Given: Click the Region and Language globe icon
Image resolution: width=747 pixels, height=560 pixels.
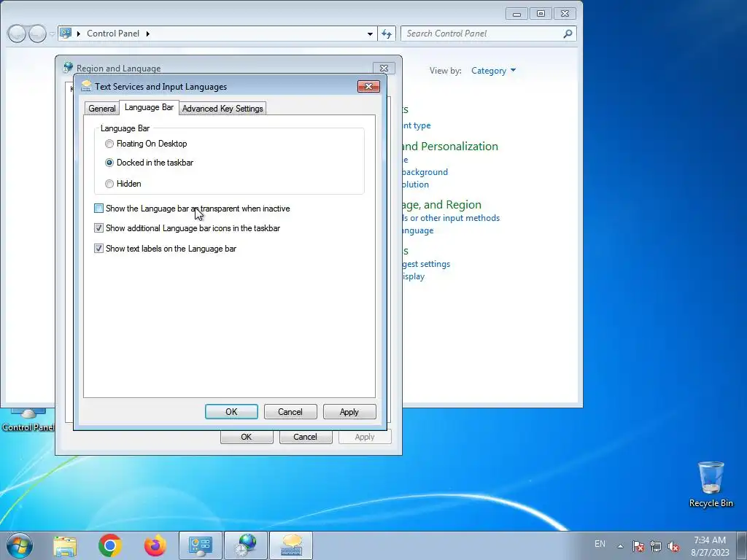Looking at the screenshot, I should pos(68,68).
